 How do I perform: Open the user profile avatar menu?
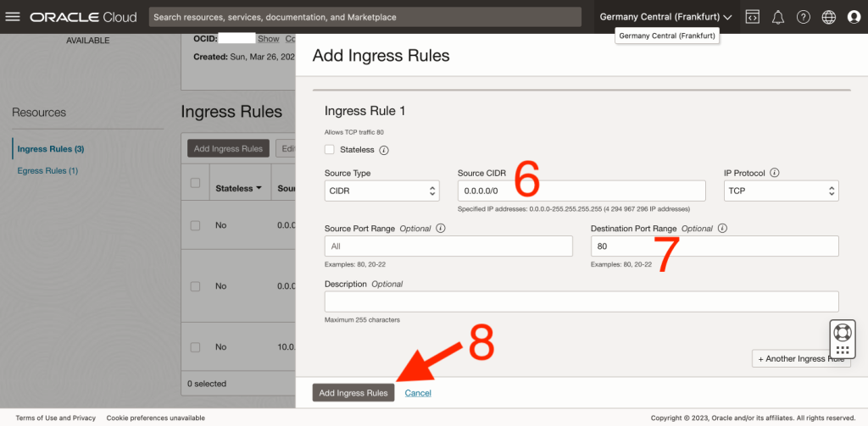point(854,17)
